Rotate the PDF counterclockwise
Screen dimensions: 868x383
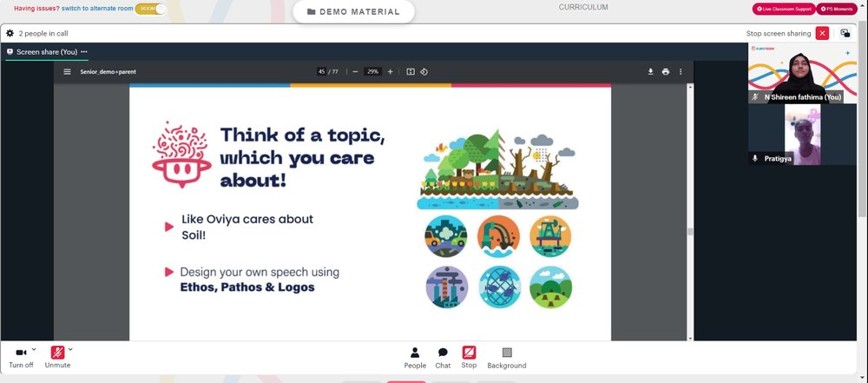click(x=424, y=71)
